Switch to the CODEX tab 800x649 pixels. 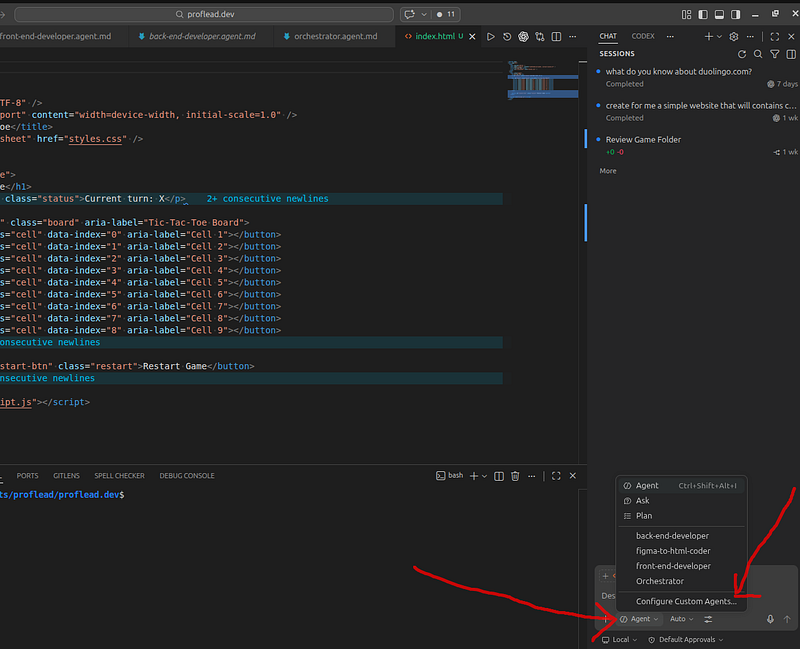643,36
